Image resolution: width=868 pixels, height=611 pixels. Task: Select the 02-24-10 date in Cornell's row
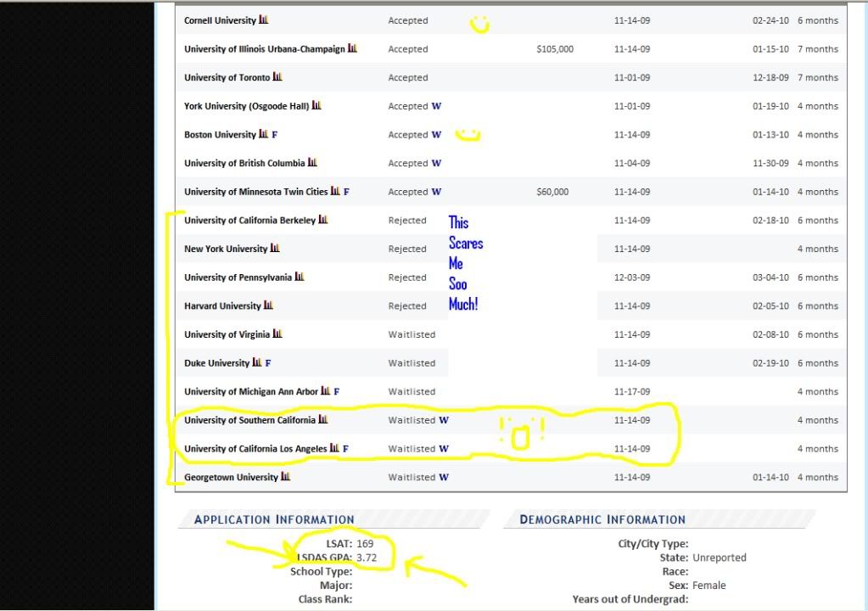(770, 20)
